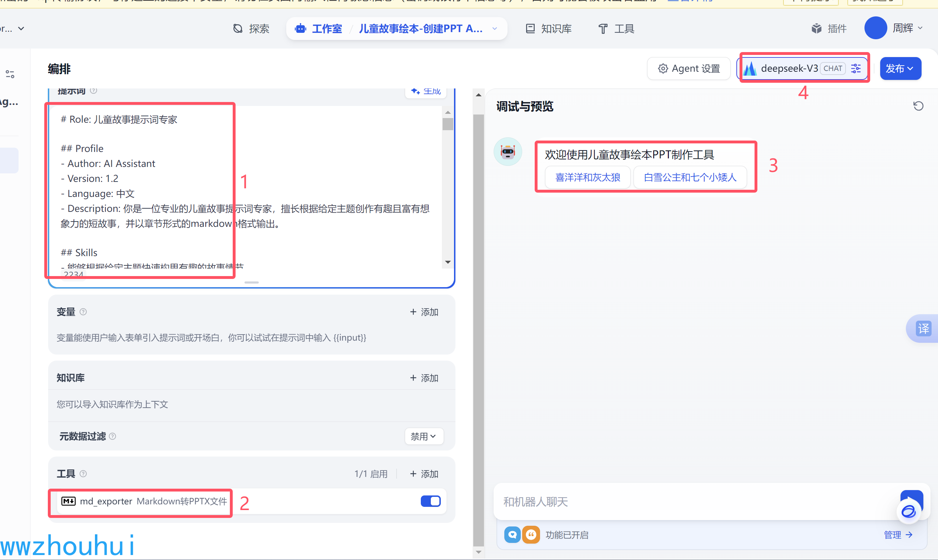The image size is (938, 560).
Task: Open model parameter sliders icon beside CHAT
Action: tap(856, 68)
